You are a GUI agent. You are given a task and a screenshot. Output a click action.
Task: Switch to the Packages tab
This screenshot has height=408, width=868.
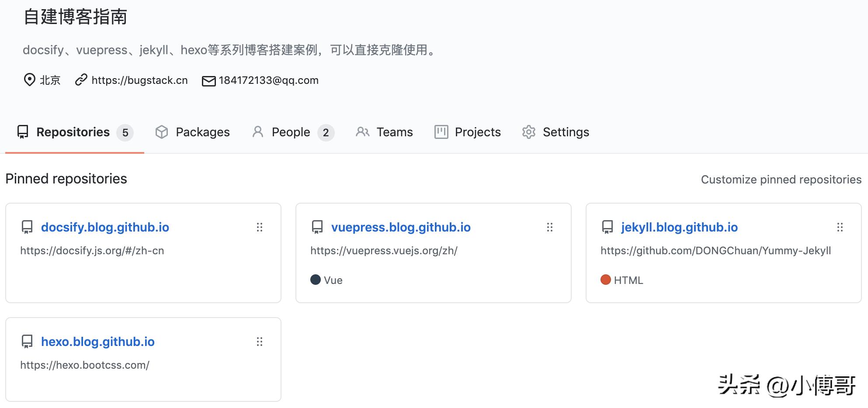[202, 132]
